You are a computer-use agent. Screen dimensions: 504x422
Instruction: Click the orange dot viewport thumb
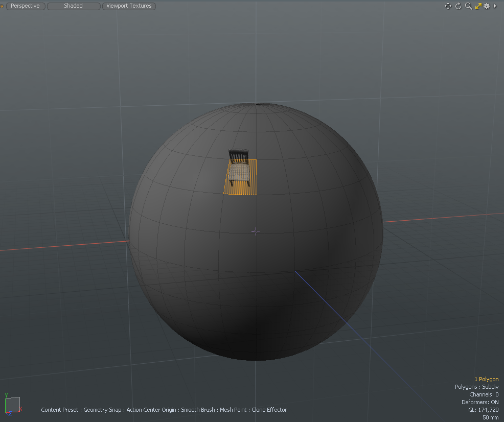click(x=2, y=6)
